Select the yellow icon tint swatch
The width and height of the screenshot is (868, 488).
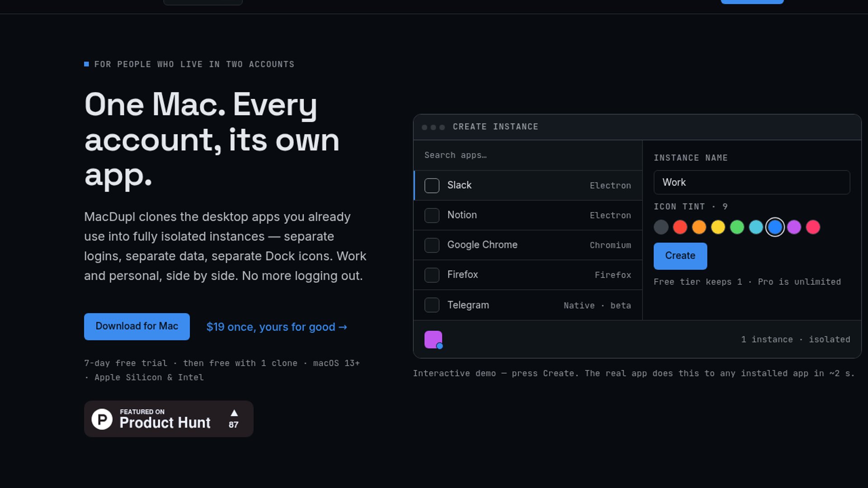(x=718, y=227)
